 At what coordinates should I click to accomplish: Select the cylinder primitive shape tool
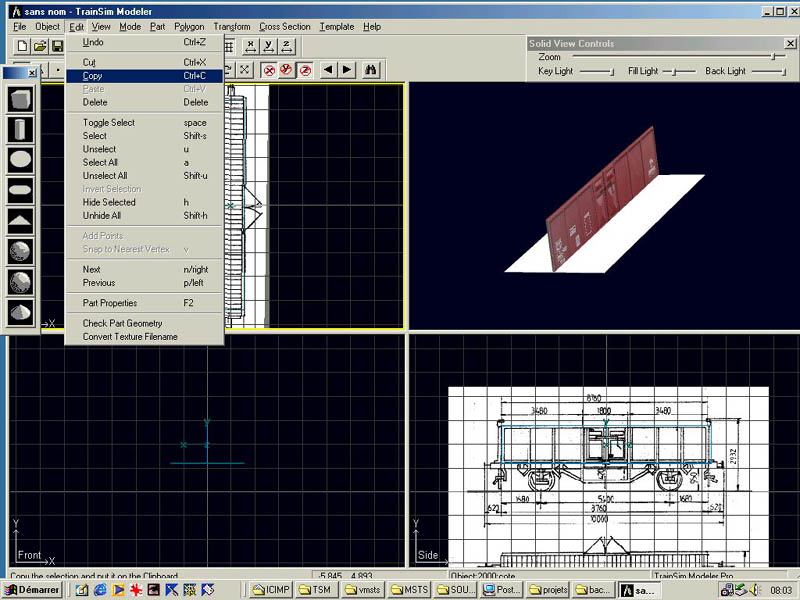coord(21,129)
